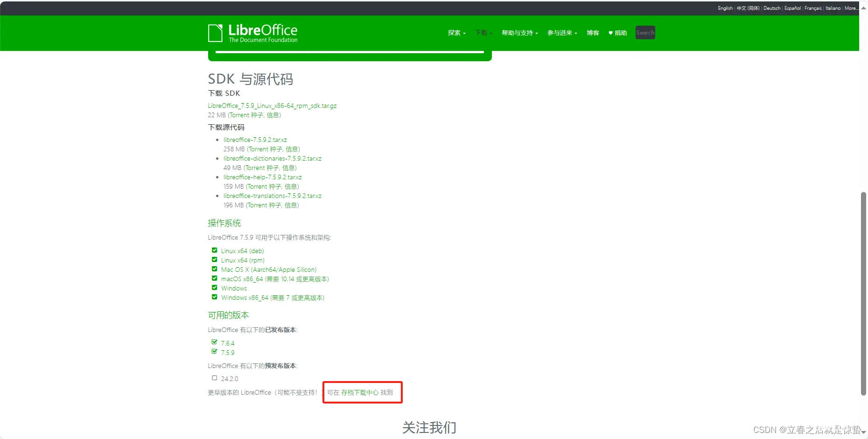Select Windows x86_64 option
Screen dimensions: 868x439
point(273,297)
